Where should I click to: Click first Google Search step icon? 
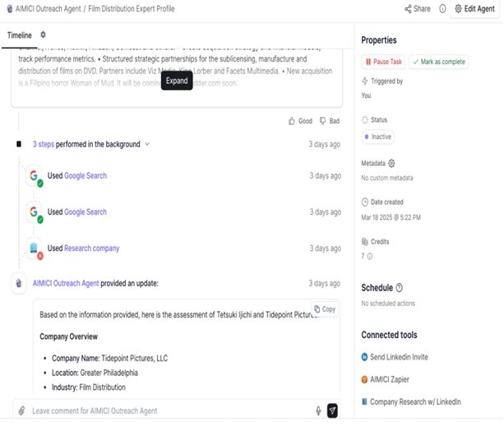coord(34,175)
